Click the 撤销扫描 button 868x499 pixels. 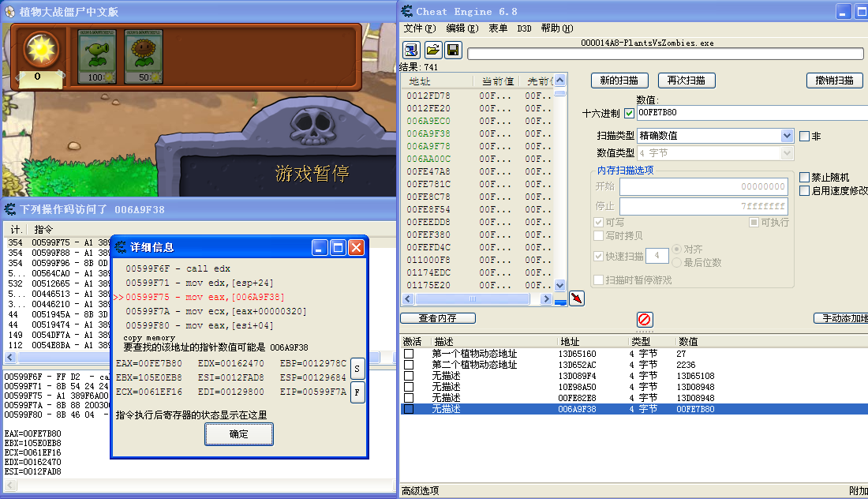[x=835, y=81]
